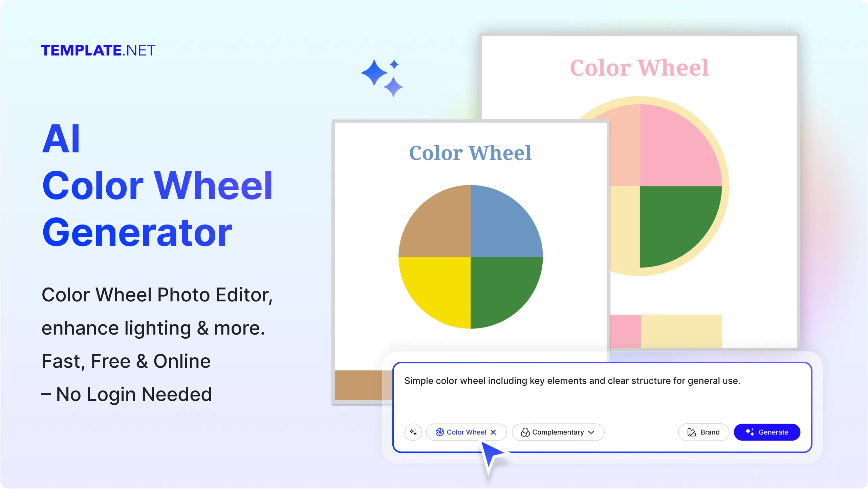The image size is (868, 489).
Task: Collapse the Complementary color scheme selector
Action: [591, 432]
